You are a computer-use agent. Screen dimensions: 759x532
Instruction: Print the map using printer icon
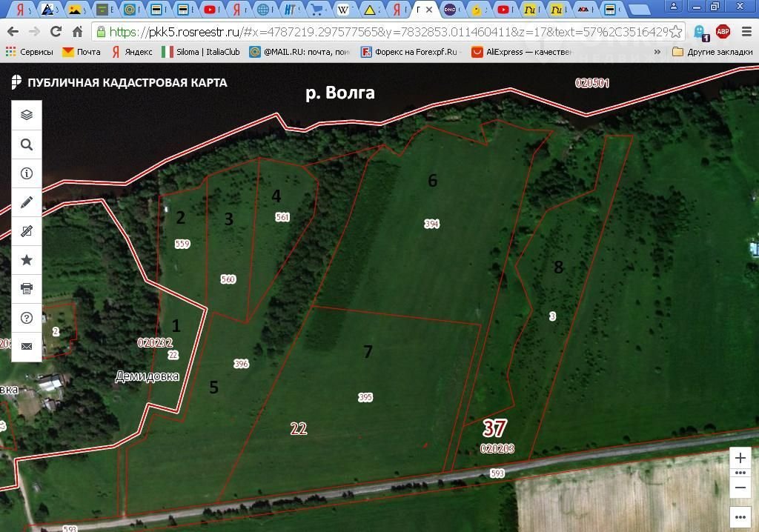pos(27,288)
